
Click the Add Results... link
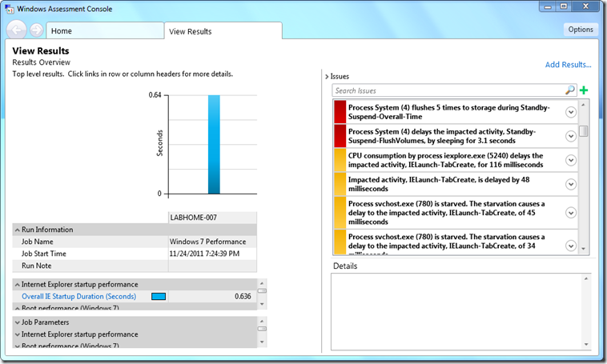point(568,65)
